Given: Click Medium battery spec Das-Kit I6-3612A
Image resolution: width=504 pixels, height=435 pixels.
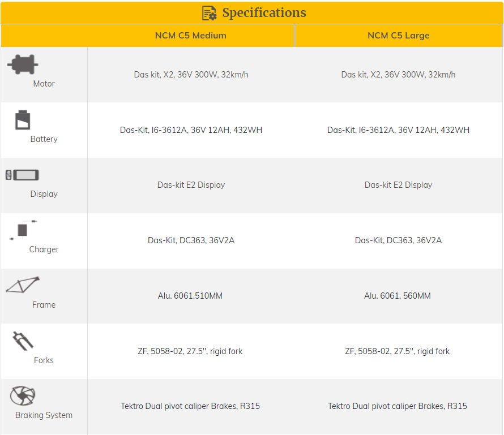Looking at the screenshot, I should point(191,130).
